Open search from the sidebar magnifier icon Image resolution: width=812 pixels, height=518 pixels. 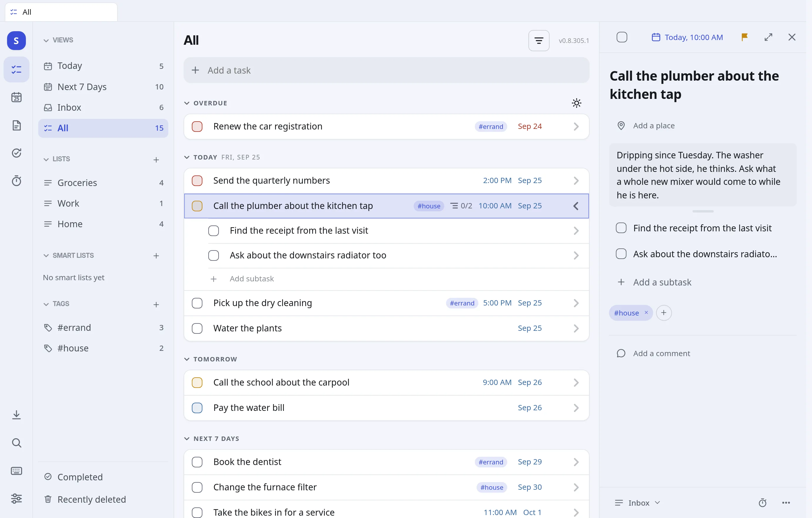(x=16, y=443)
